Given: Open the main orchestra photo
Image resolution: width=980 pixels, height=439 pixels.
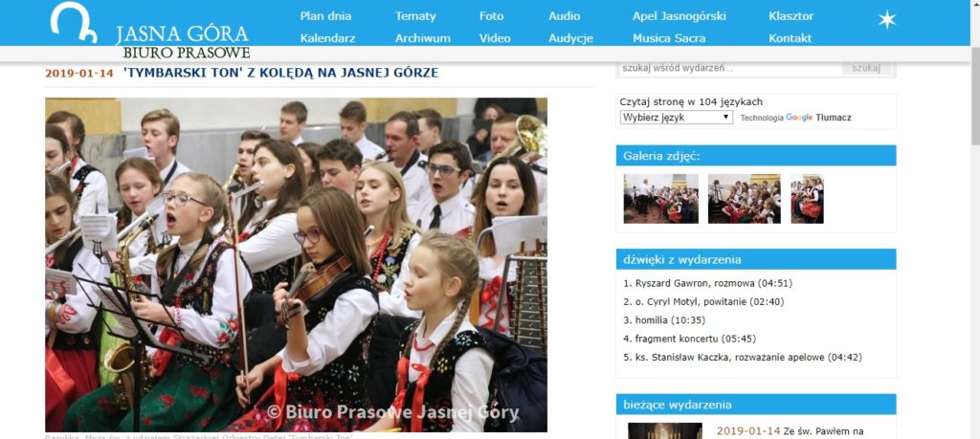Looking at the screenshot, I should 297,265.
